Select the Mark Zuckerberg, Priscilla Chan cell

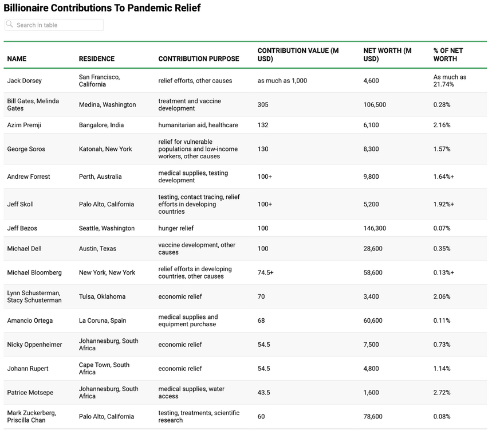[x=31, y=417]
